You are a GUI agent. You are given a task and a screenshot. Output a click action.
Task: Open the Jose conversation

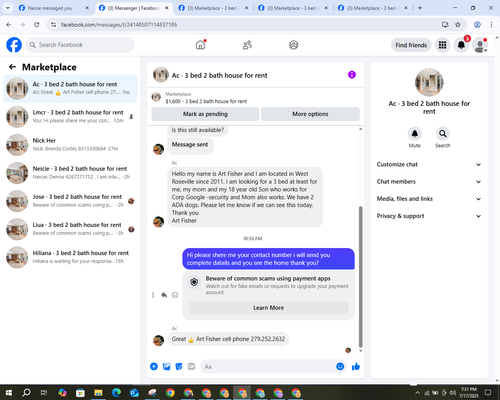coord(70,201)
